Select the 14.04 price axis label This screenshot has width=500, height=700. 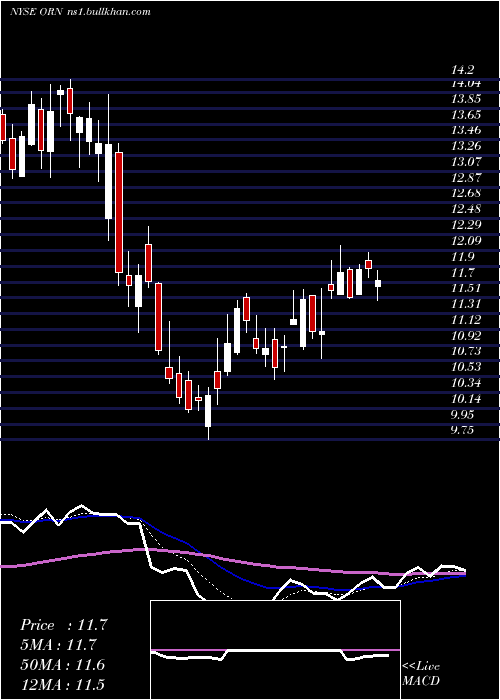(x=466, y=83)
